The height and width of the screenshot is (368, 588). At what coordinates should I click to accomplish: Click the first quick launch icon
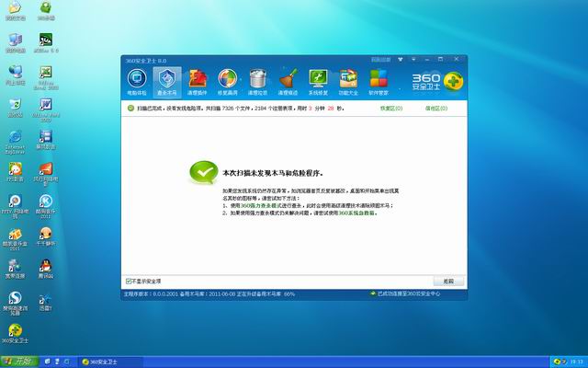47,362
